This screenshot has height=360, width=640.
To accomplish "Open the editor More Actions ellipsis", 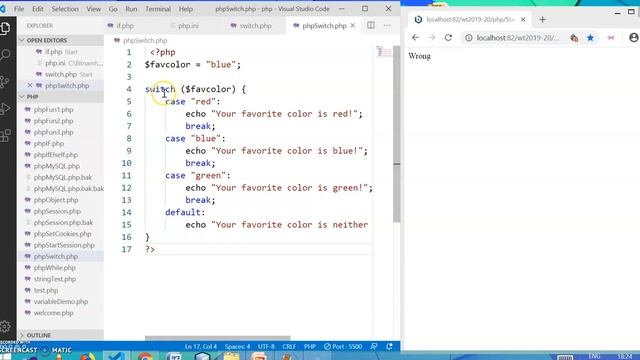I will coord(387,25).
